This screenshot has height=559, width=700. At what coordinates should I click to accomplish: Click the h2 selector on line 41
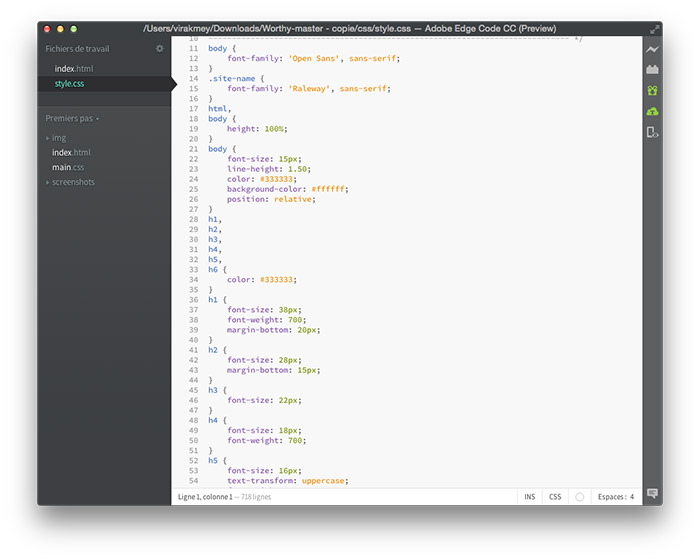tap(213, 350)
